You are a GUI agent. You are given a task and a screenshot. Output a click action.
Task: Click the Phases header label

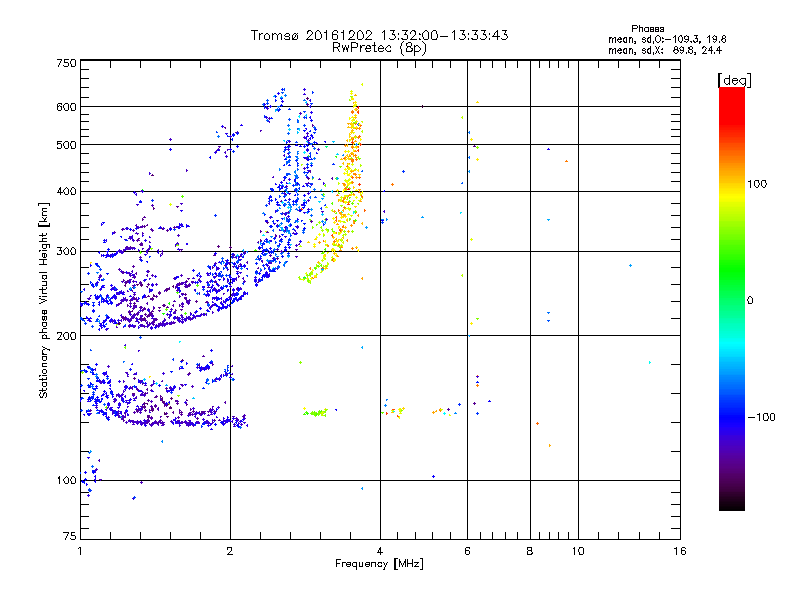pos(647,29)
